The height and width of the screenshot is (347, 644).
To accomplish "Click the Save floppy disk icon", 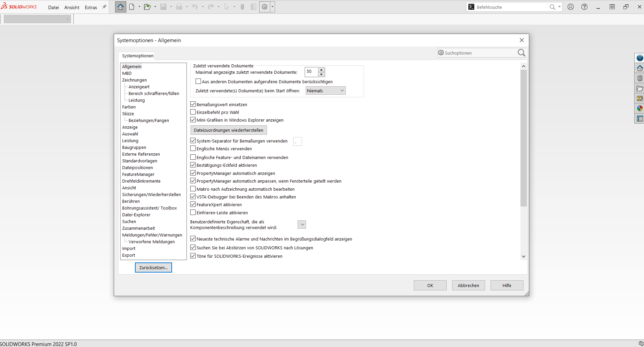I will point(163,7).
